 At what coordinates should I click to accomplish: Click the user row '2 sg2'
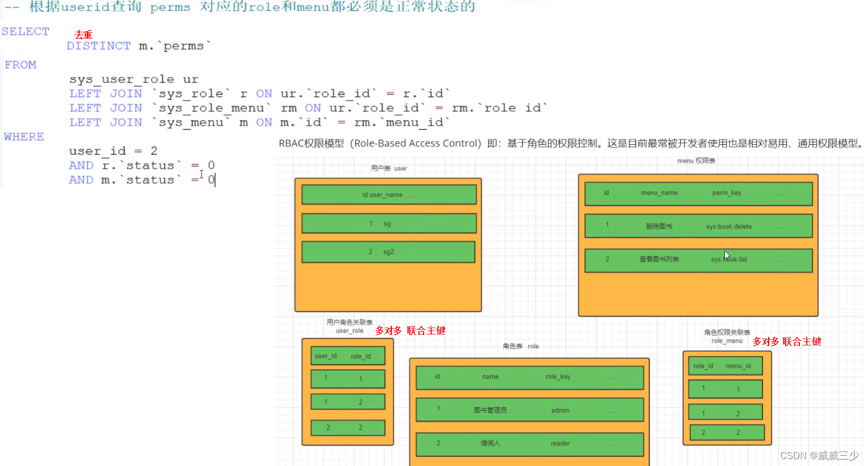click(388, 252)
